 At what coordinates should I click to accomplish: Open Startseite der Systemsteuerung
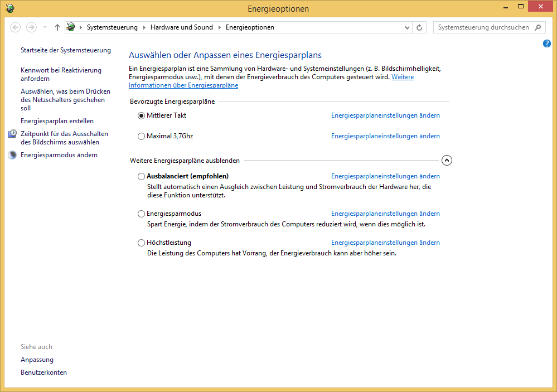tap(66, 50)
